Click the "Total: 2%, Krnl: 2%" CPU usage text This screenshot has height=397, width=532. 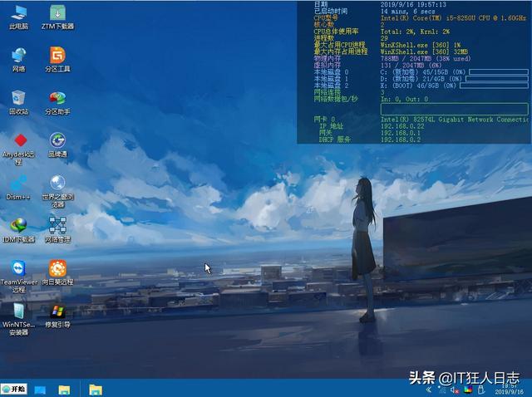click(x=416, y=32)
